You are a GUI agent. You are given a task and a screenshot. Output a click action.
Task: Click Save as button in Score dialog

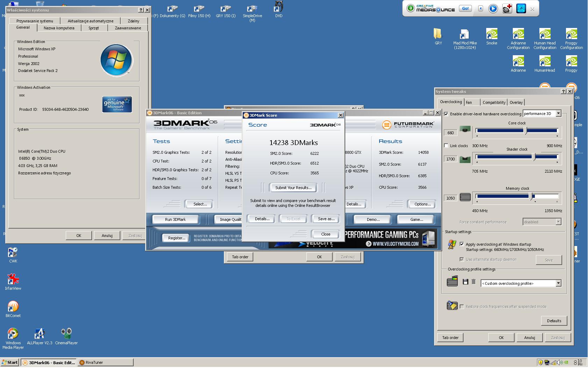pyautogui.click(x=326, y=219)
